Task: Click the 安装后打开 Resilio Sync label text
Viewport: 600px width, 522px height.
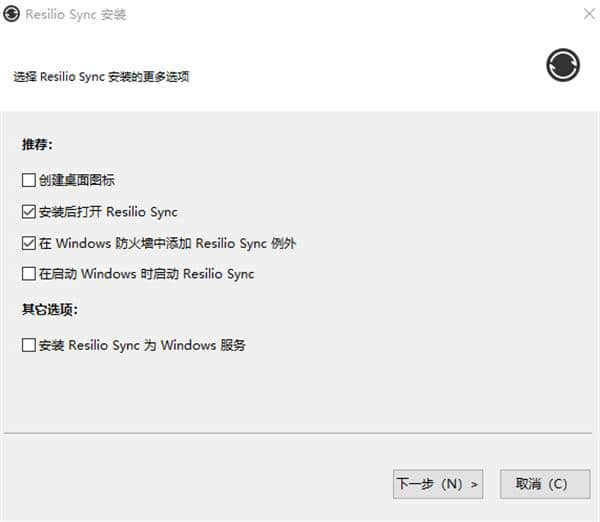Action: (x=108, y=212)
